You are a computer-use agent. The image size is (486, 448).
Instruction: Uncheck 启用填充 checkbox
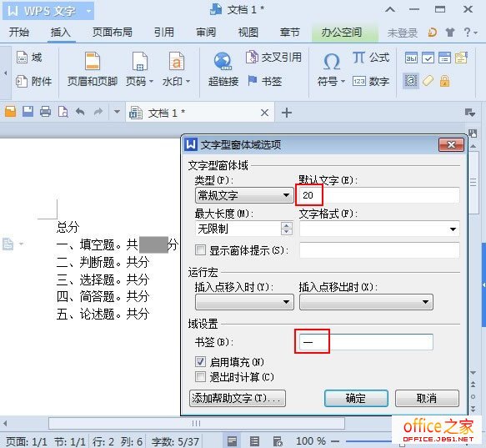[x=200, y=361]
